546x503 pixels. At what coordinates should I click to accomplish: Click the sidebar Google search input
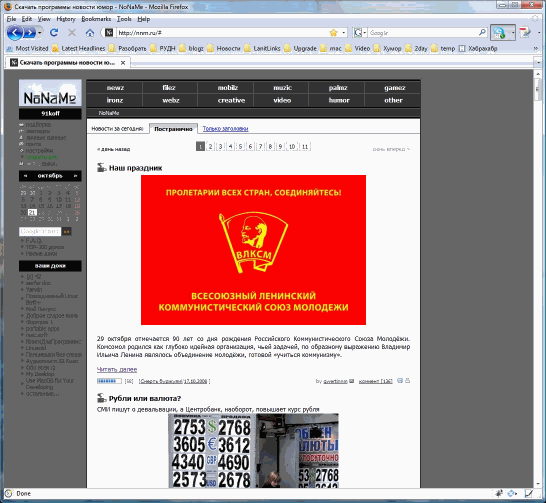(x=40, y=231)
